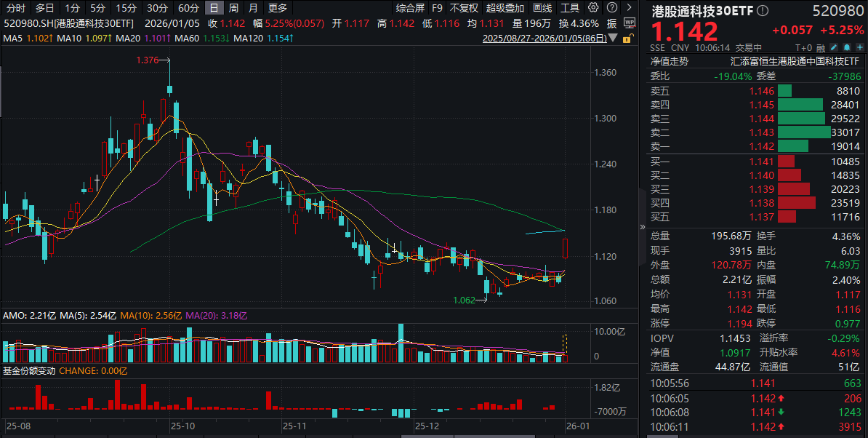Viewport: 868px width, 438px height.
Task: Click the ETF info exclamation icon
Action: pos(763,12)
